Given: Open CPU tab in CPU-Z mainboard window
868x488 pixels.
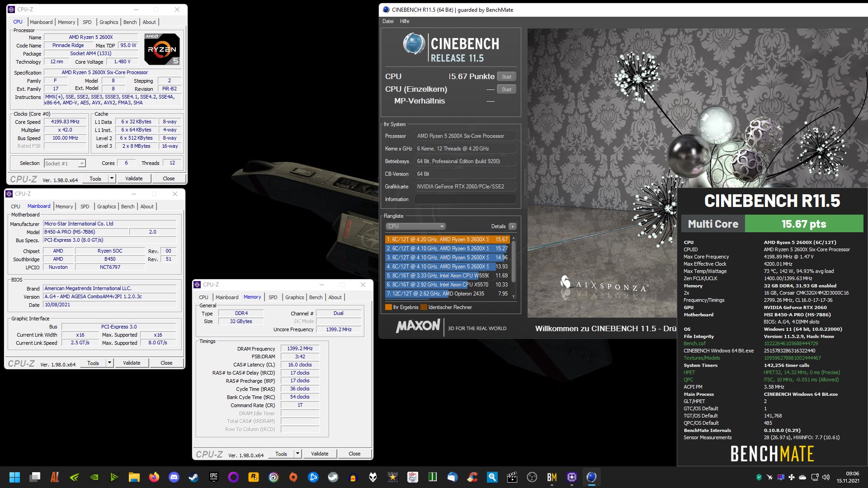Looking at the screenshot, I should [15, 206].
